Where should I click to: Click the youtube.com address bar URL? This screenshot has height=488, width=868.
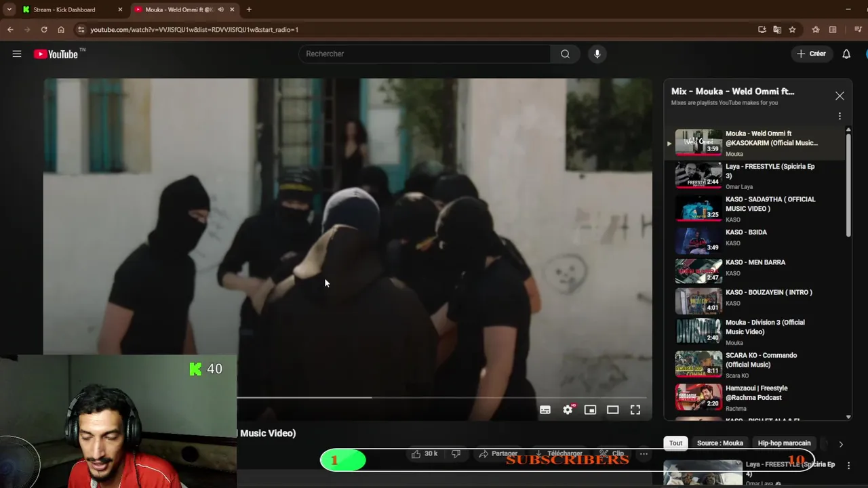[194, 30]
